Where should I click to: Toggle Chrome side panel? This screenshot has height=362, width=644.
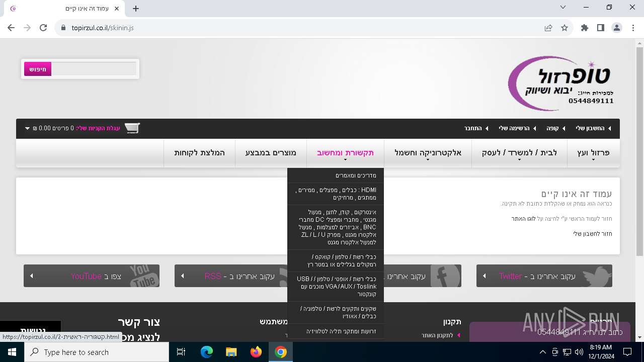601,28
